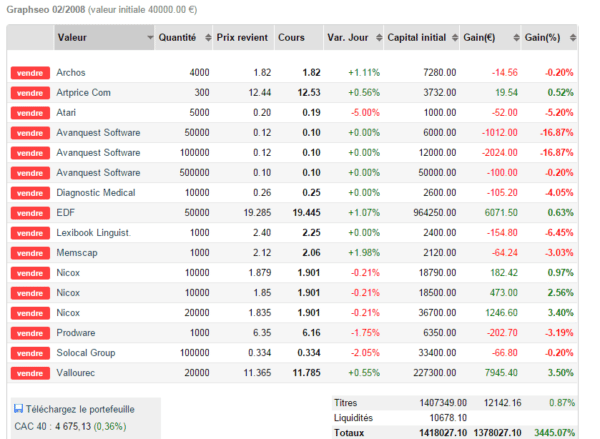Sell the Archos position
Viewport: 600px width, 439px height.
click(x=30, y=73)
